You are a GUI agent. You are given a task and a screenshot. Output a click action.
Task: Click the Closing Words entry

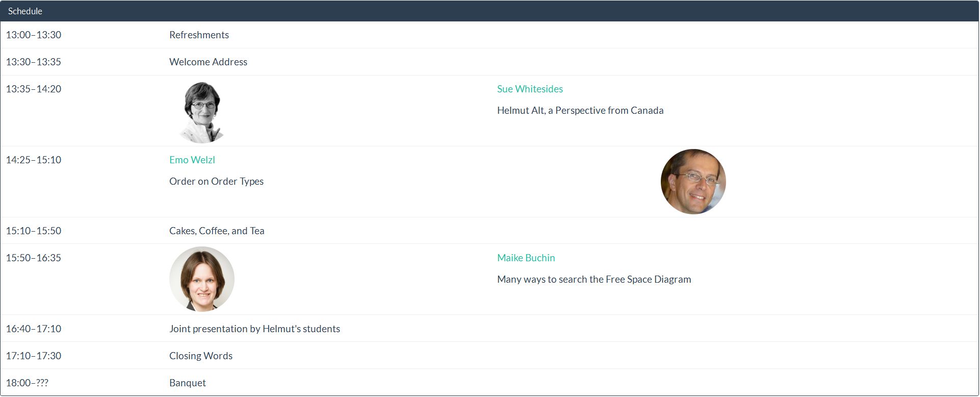(200, 356)
